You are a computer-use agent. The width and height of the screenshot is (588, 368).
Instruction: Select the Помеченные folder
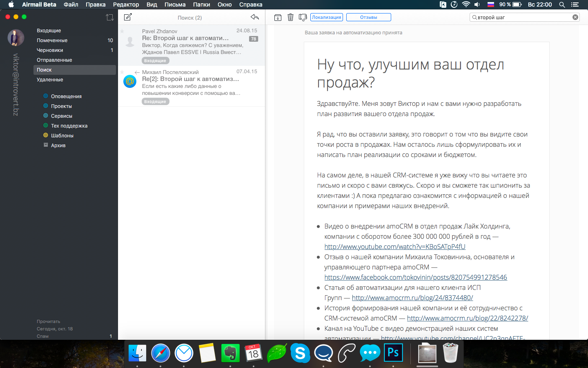click(74, 40)
